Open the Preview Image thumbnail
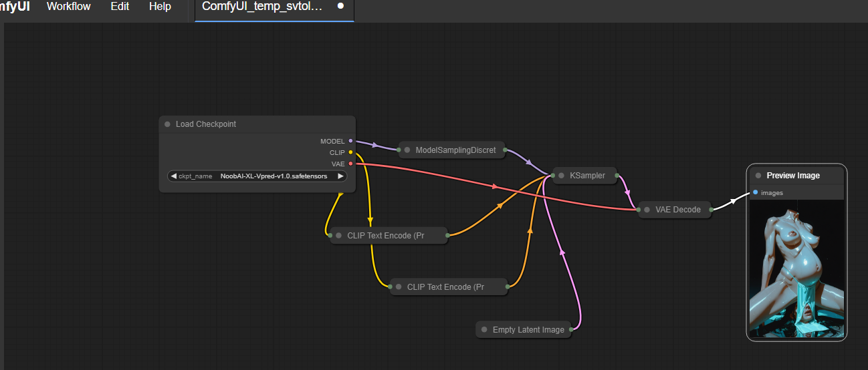This screenshot has height=370, width=868. pyautogui.click(x=796, y=268)
